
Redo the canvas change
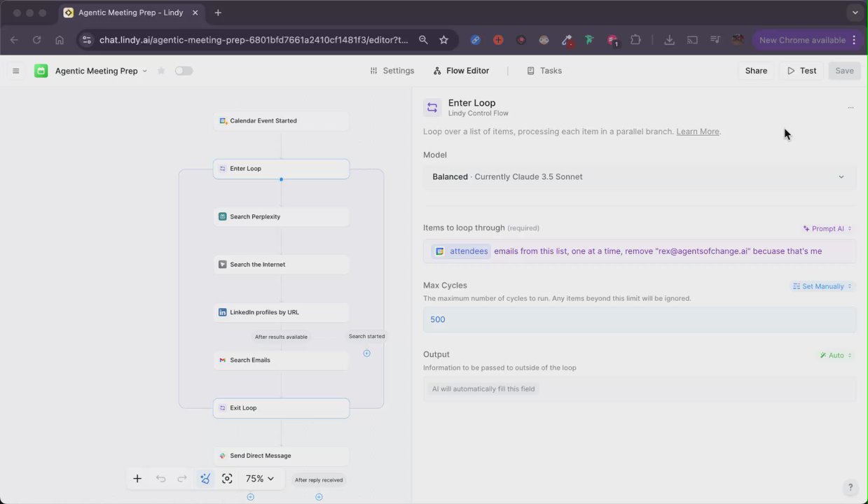182,479
